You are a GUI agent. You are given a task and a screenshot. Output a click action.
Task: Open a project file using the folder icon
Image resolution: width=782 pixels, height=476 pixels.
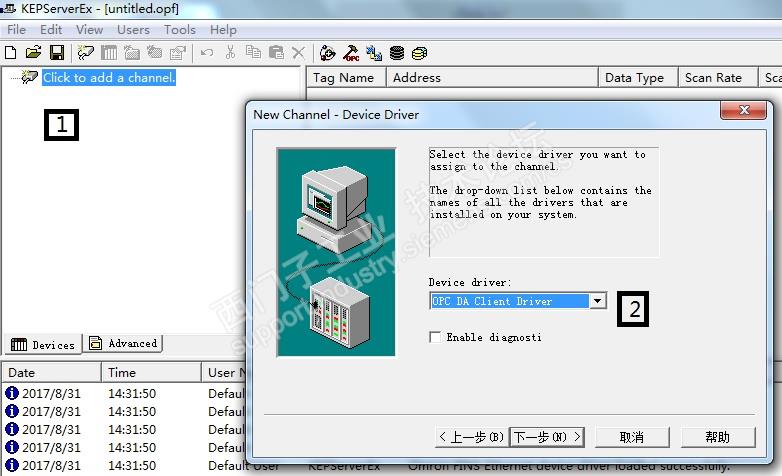[33, 52]
